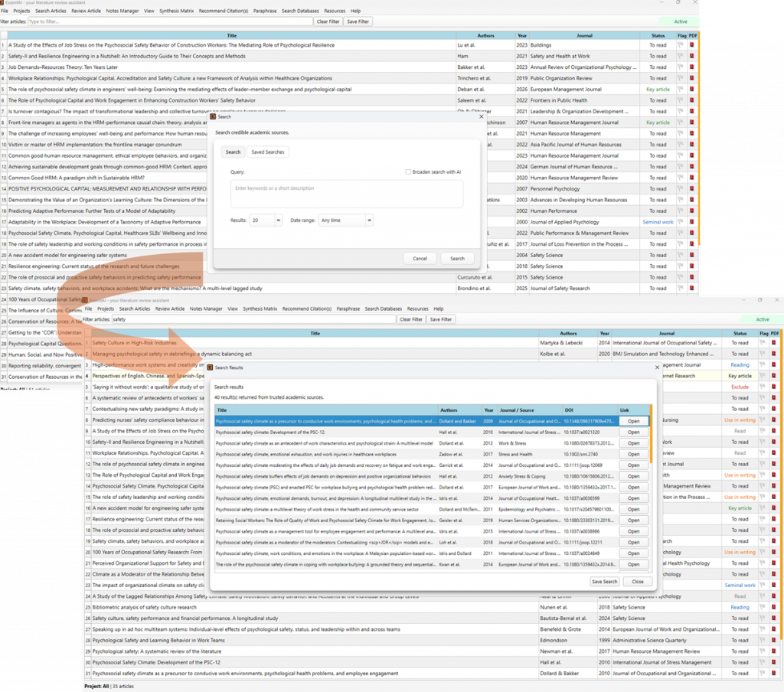
Task: Click filter articles field in top window
Action: tap(171, 21)
